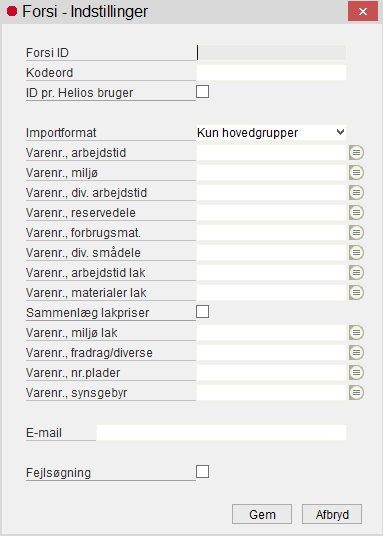Enable Fejlsøgning checkbox
Image resolution: width=383 pixels, height=536 pixels.
click(202, 472)
